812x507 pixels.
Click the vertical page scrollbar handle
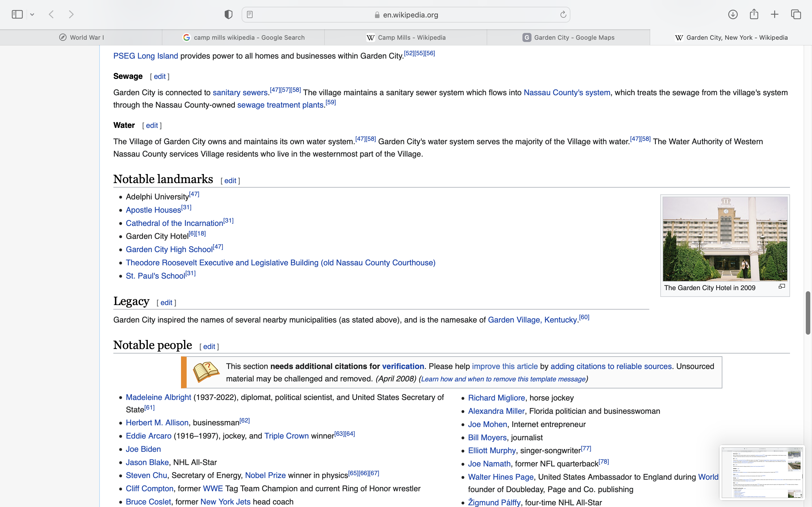coord(808,313)
